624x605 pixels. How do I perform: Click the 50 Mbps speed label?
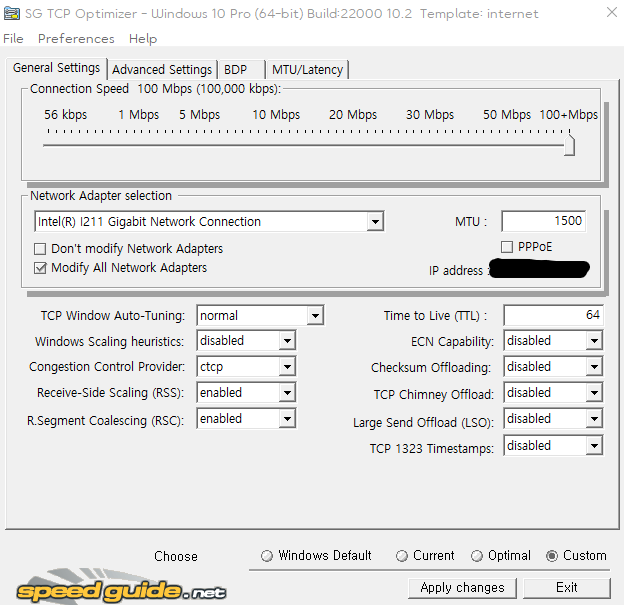(507, 115)
